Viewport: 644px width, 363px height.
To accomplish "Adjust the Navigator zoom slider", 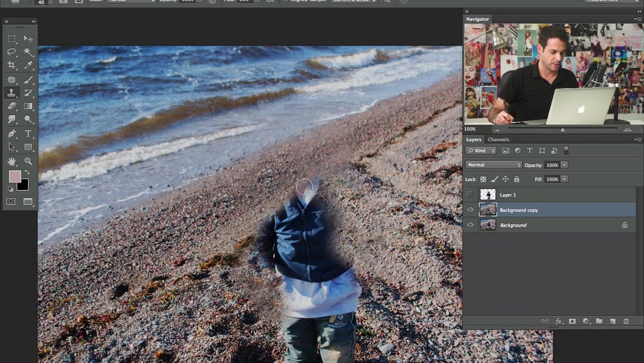I will pyautogui.click(x=562, y=129).
